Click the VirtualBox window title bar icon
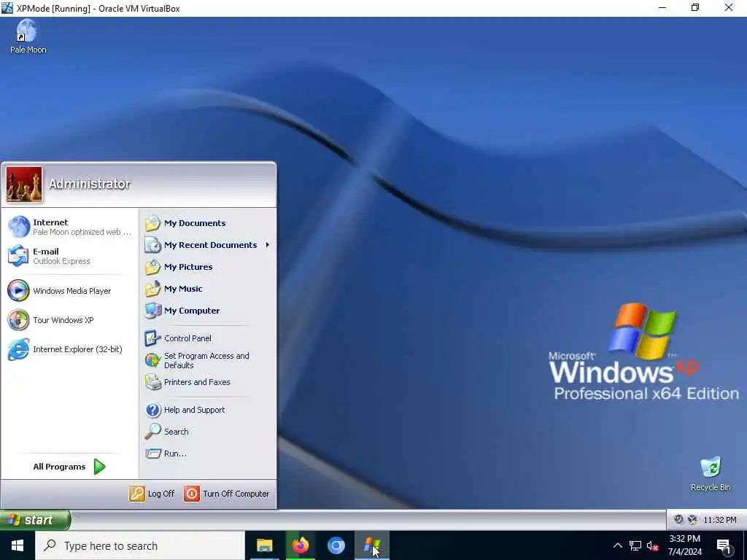Screen dimensions: 747x560 coord(7,7)
